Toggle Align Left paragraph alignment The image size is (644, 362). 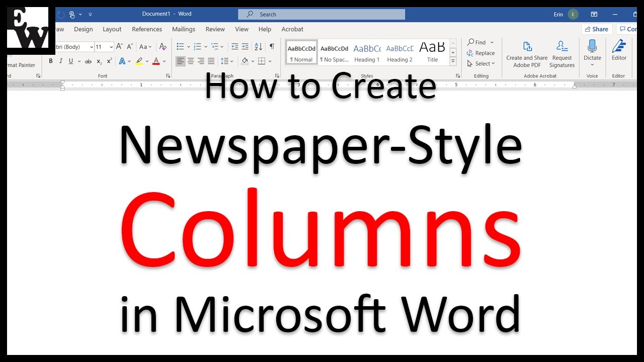click(180, 61)
